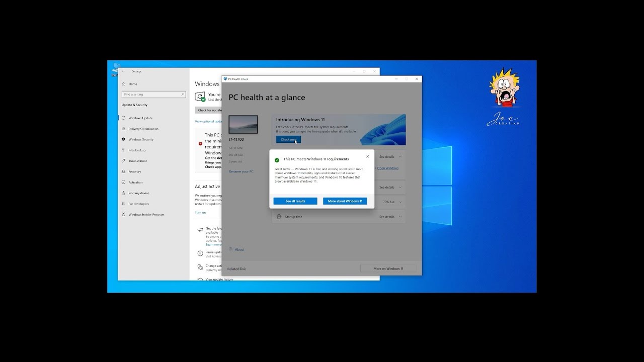The height and width of the screenshot is (362, 644).
Task: Click the Home icon in Settings
Action: click(124, 84)
